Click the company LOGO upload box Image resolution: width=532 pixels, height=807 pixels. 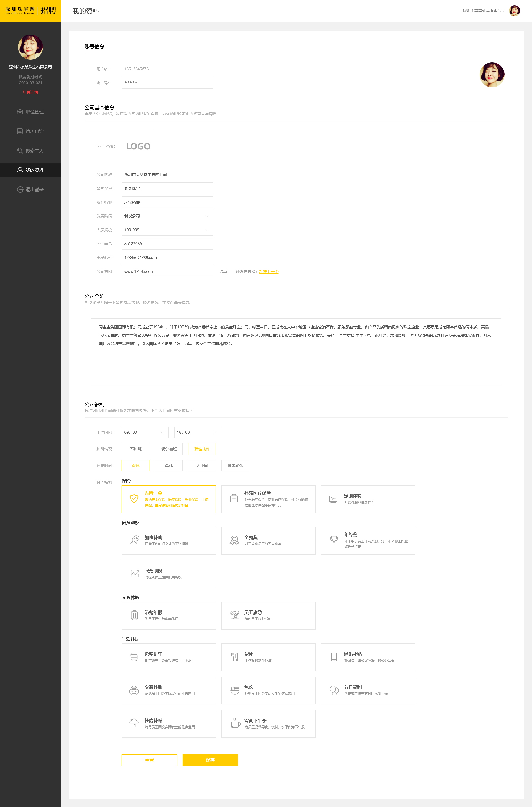138,146
